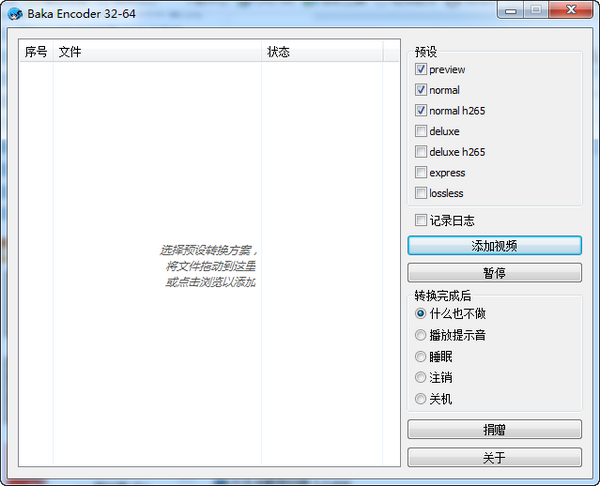Open the 捐赠 donate button

[494, 430]
